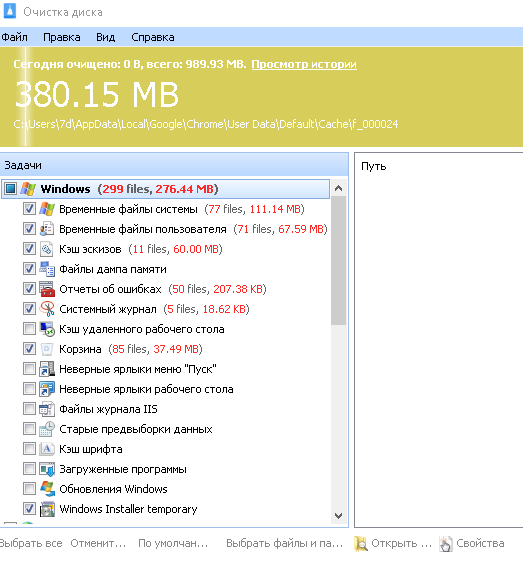Click the Загруженные программы icon

(x=47, y=469)
